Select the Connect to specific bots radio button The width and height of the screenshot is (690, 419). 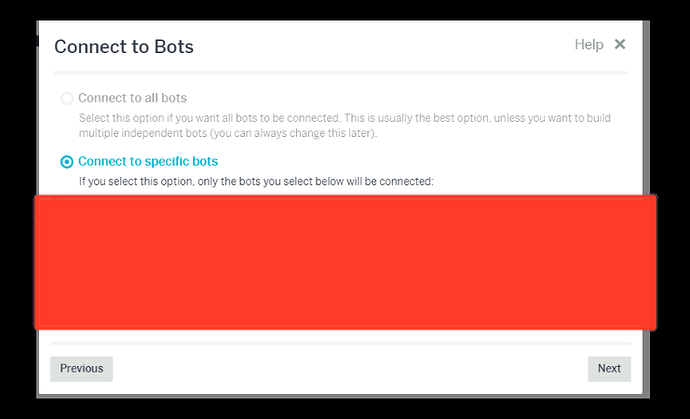click(67, 162)
